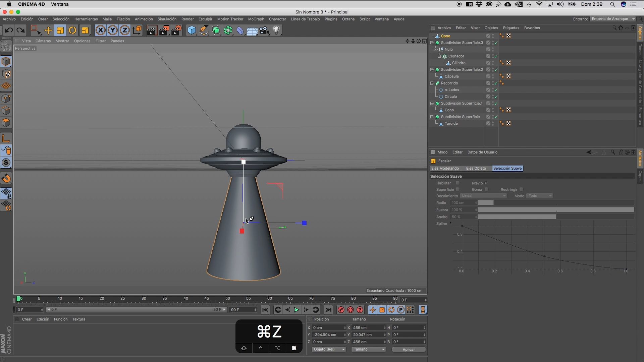Click Go to start of timeline
This screenshot has width=644, height=362.
(x=265, y=310)
